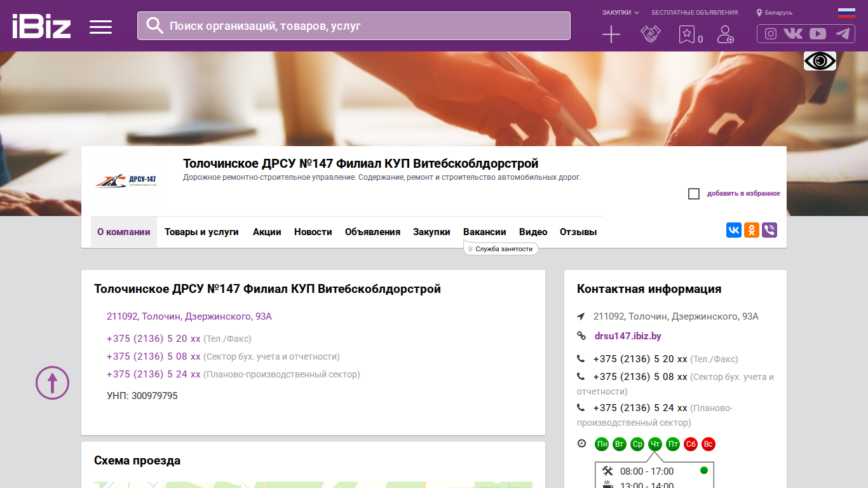
Task: Change the Беларусь location selector
Action: (x=775, y=13)
